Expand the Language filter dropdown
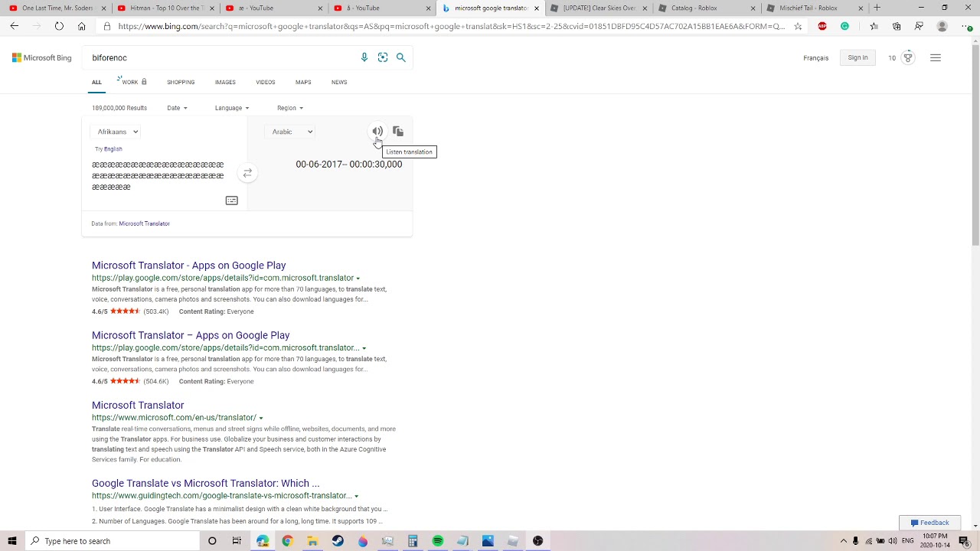This screenshot has width=980, height=551. (x=231, y=108)
